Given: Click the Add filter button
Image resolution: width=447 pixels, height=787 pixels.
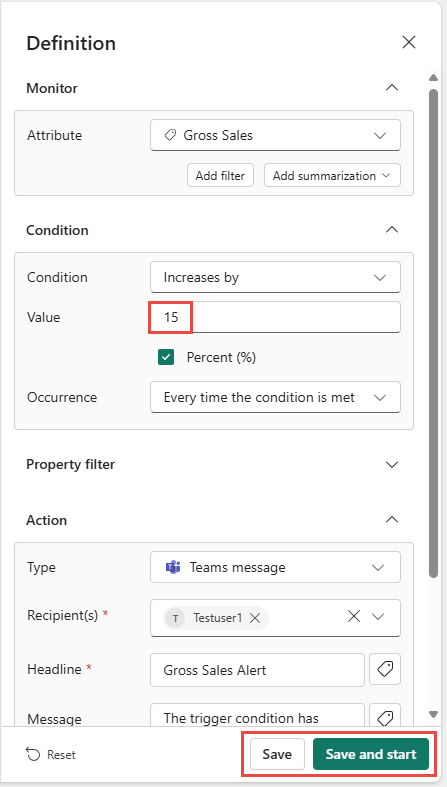Looking at the screenshot, I should [x=220, y=176].
